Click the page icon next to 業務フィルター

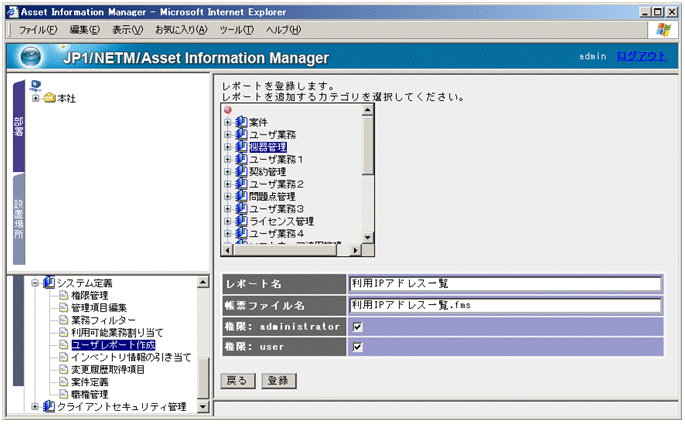(63, 320)
